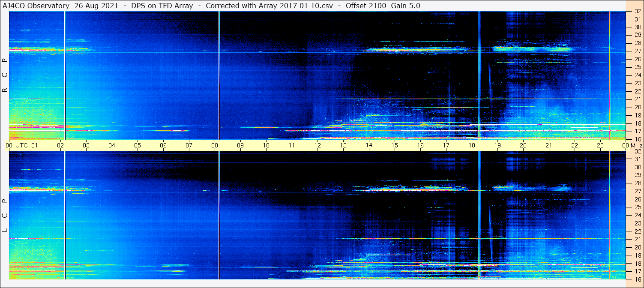This screenshot has width=644, height=288.
Task: Select the 02 hour time axis marker
Action: coord(60,145)
